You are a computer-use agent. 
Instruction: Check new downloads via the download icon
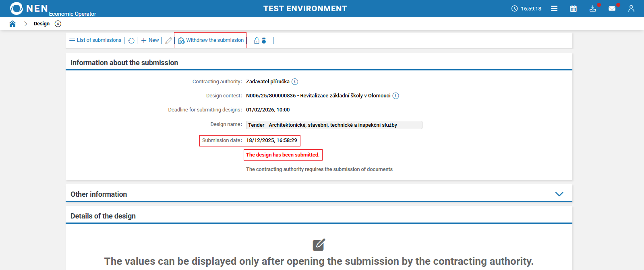[x=592, y=8]
